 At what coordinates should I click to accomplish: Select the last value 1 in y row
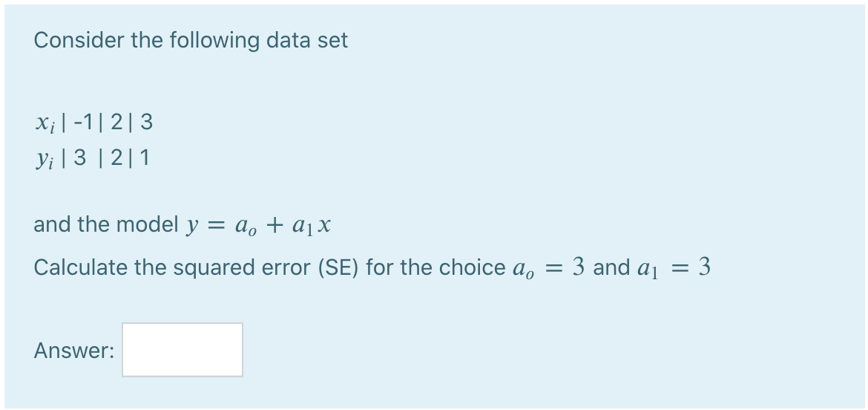[x=144, y=158]
